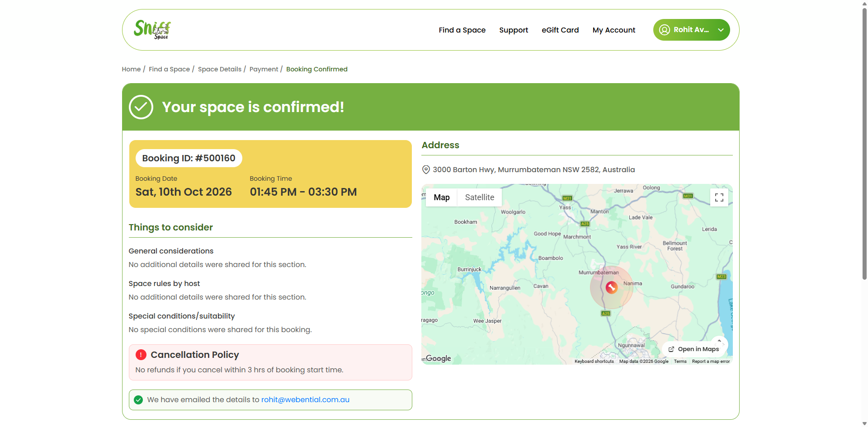Click the Google logo on map

coord(438,358)
